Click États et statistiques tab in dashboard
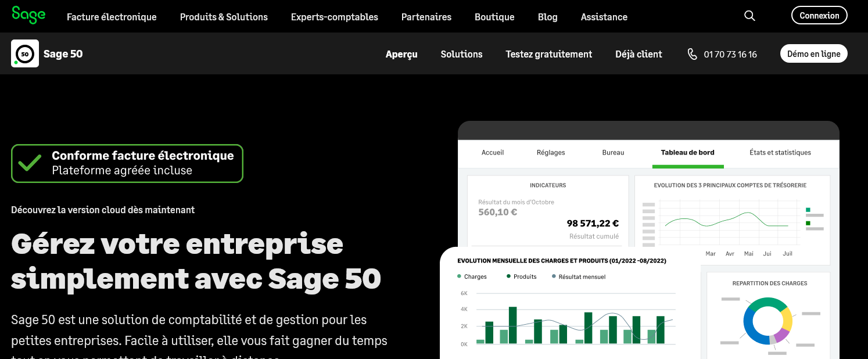 pos(780,152)
